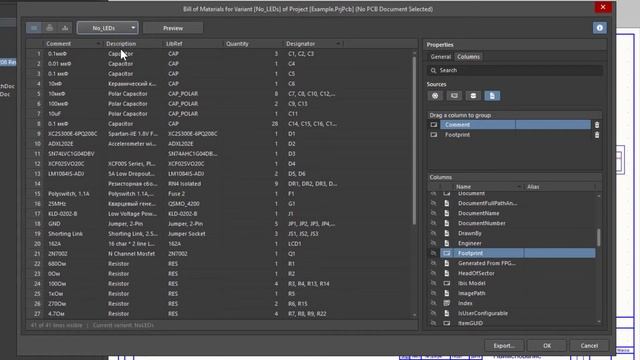Select the ADXL202E comment cell
This screenshot has width=640, height=360.
tap(60, 144)
